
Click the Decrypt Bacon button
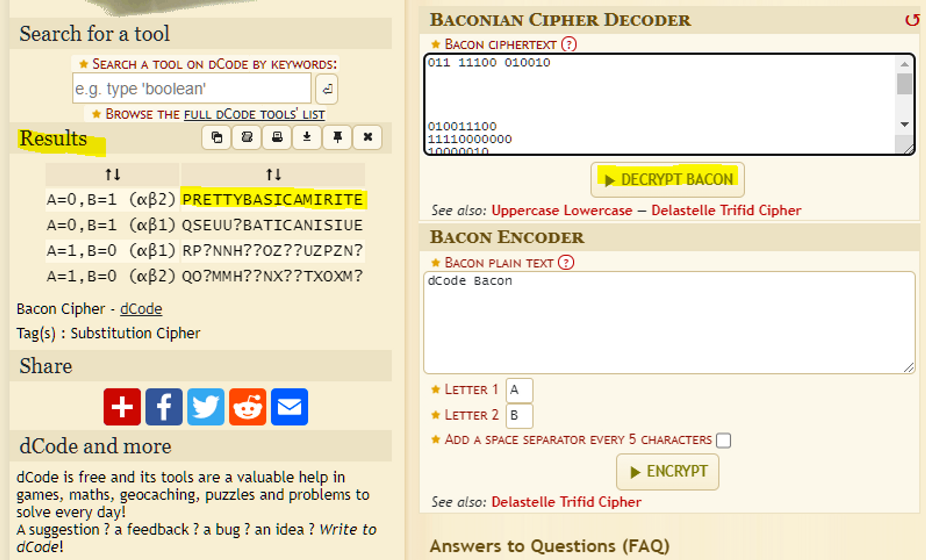(667, 180)
